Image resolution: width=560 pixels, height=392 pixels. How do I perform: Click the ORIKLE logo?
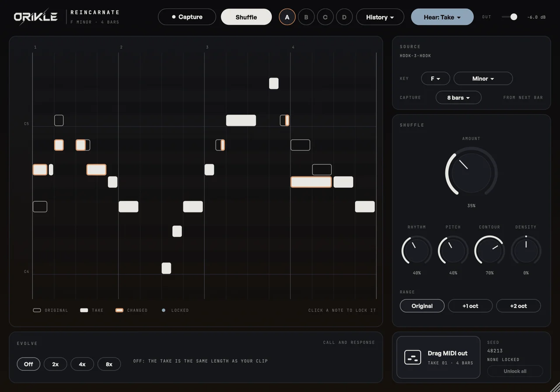pyautogui.click(x=36, y=17)
